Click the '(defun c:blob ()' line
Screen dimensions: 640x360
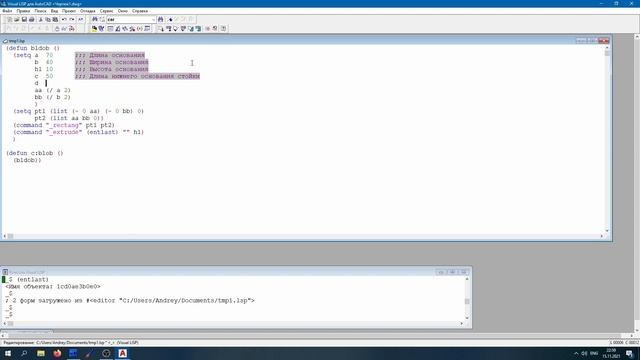pos(35,153)
